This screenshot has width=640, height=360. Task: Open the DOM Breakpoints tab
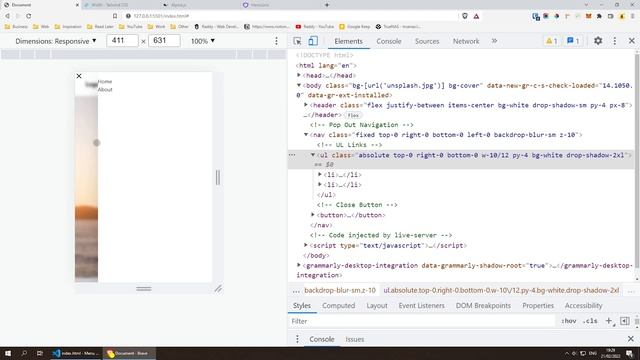(483, 306)
